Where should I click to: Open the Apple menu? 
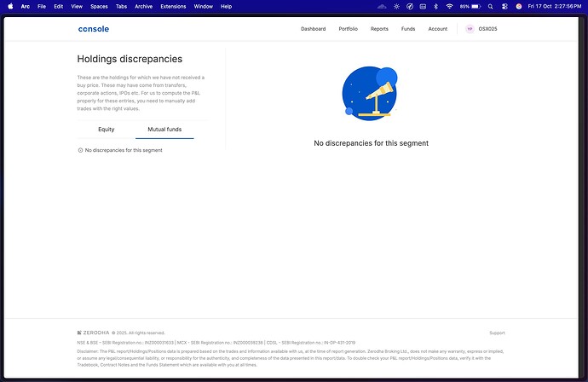[x=10, y=6]
